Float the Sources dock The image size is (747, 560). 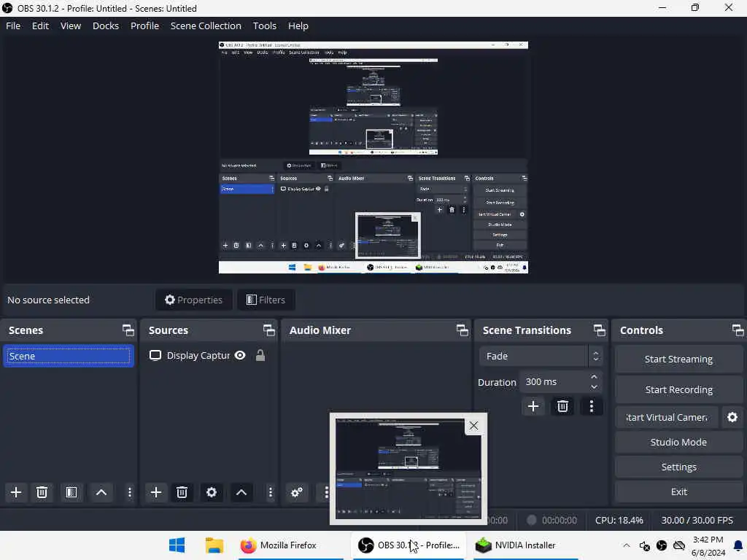(x=269, y=330)
